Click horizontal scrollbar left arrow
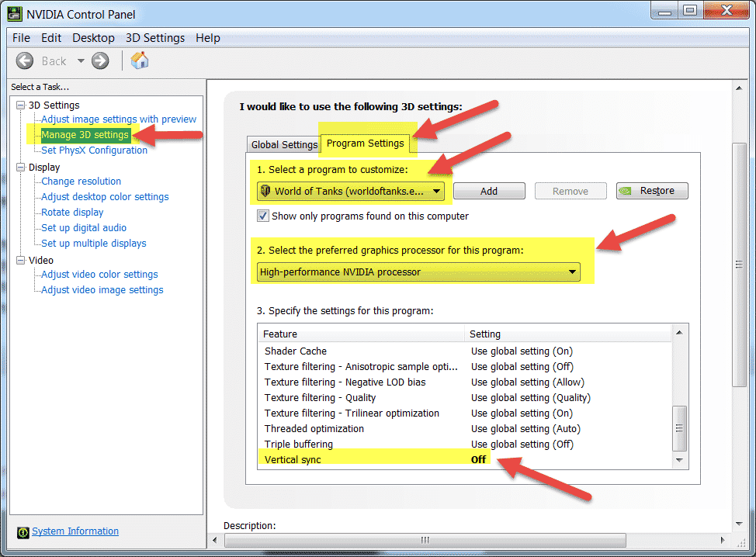Screen dimensions: 756x557 [x=215, y=540]
